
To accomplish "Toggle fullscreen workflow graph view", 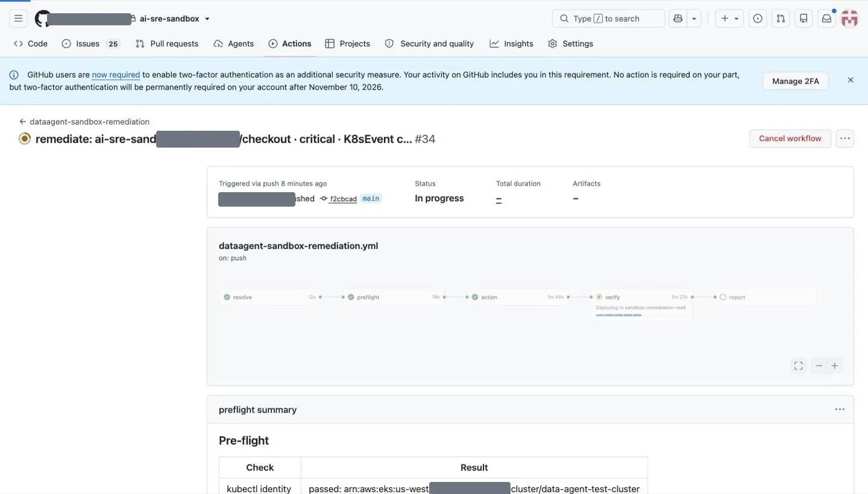I will (799, 366).
